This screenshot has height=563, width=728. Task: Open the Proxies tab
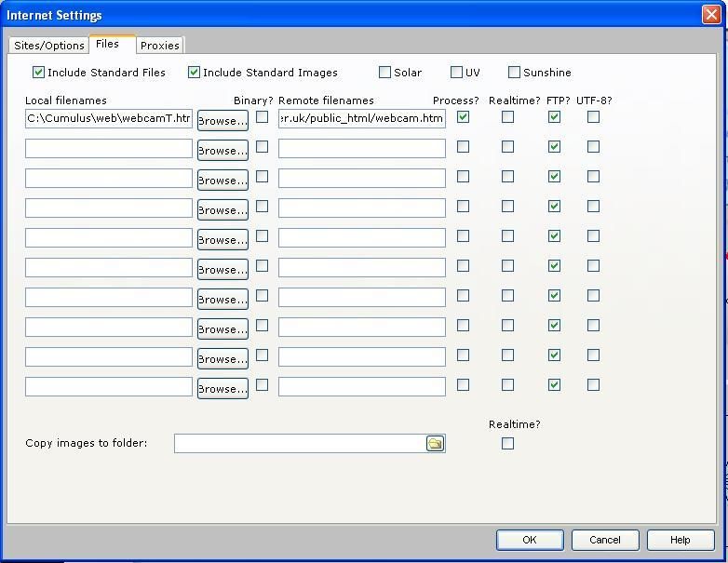[x=160, y=46]
